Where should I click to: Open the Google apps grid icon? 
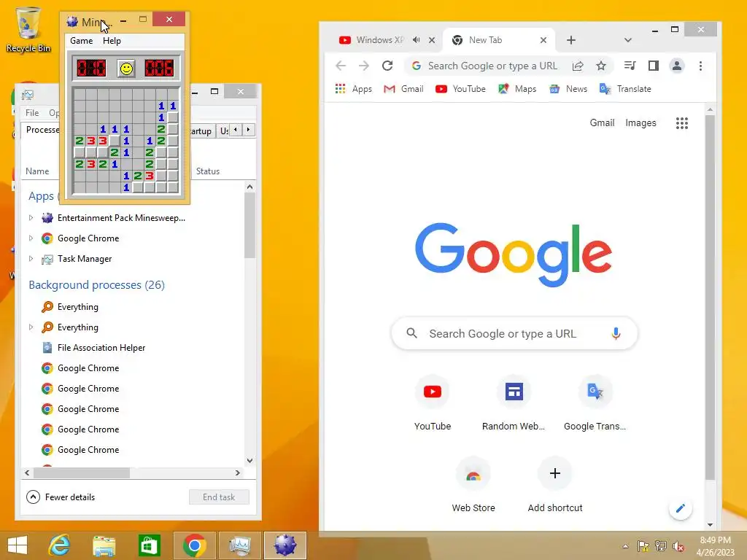coord(682,123)
